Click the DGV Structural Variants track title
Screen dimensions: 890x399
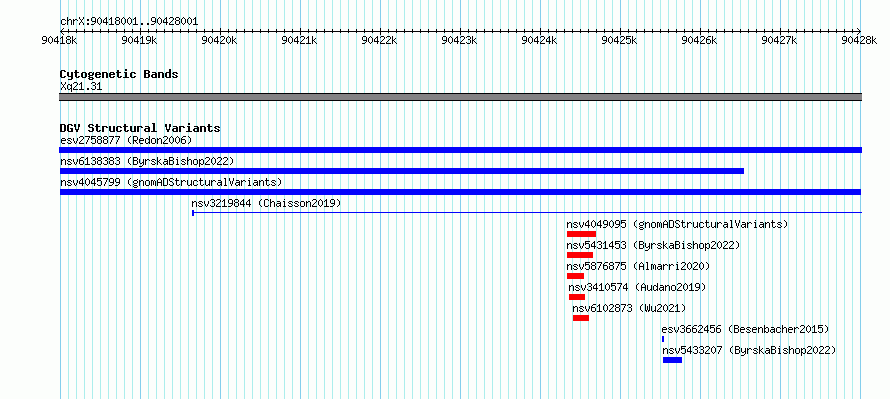[140, 128]
